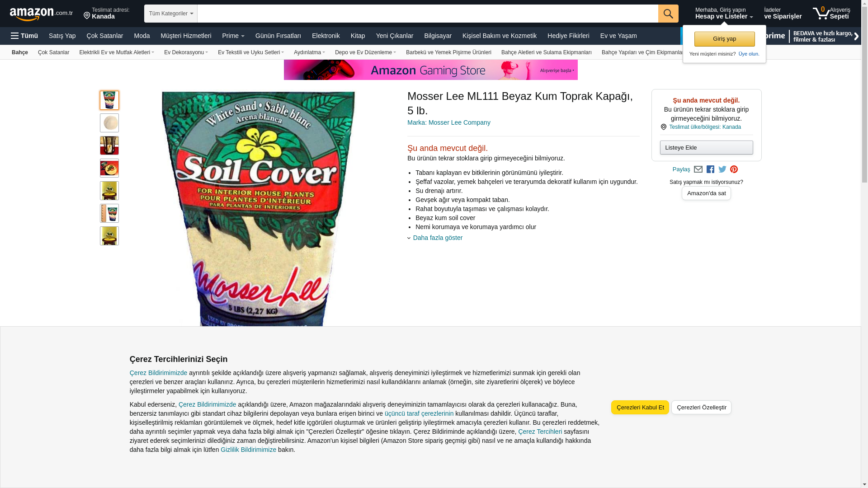Share product on Twitter icon
Image resolution: width=868 pixels, height=488 pixels.
point(722,169)
